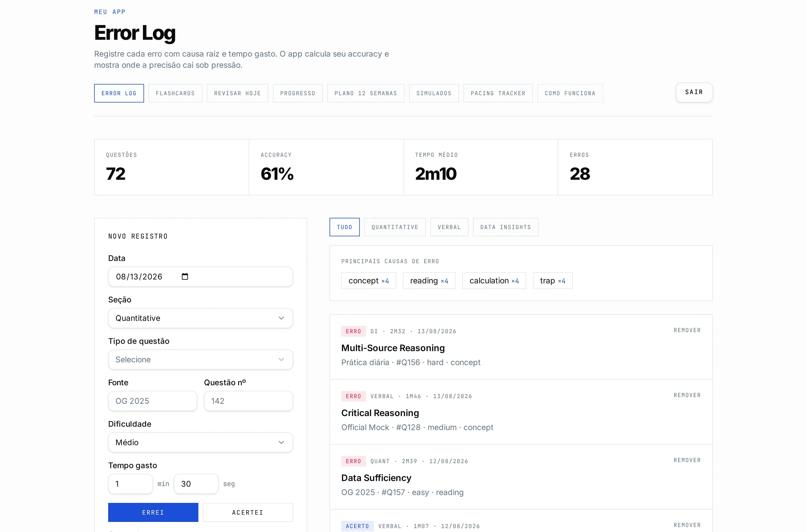This screenshot has height=532, width=807.
Task: Click the Erros 28 stat card
Action: click(635, 167)
